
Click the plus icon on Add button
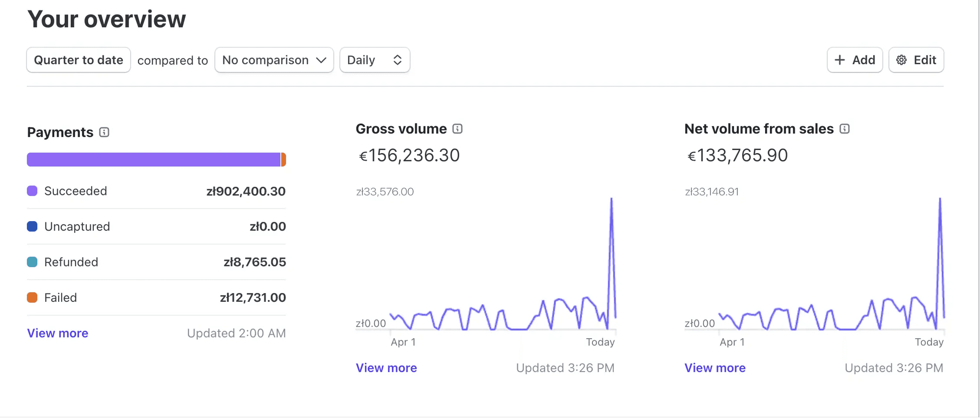[x=840, y=60]
